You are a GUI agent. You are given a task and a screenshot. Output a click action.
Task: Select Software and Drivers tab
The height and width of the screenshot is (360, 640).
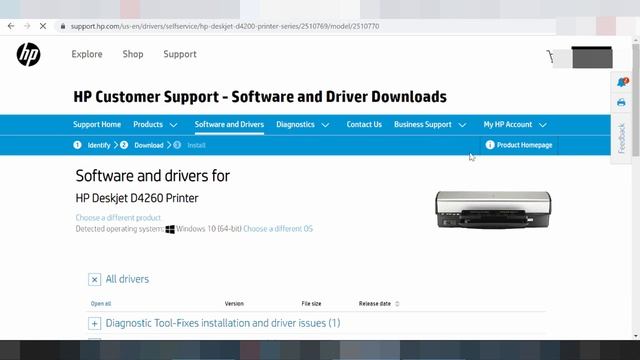tap(229, 124)
